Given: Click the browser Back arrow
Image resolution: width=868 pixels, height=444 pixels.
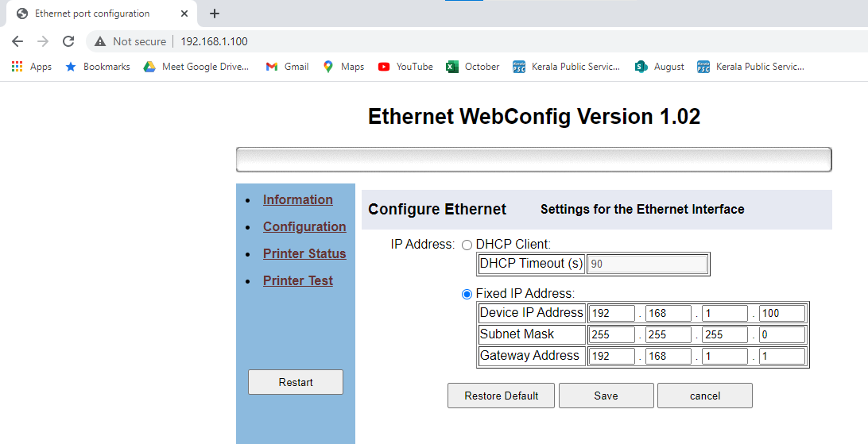Looking at the screenshot, I should pyautogui.click(x=17, y=41).
